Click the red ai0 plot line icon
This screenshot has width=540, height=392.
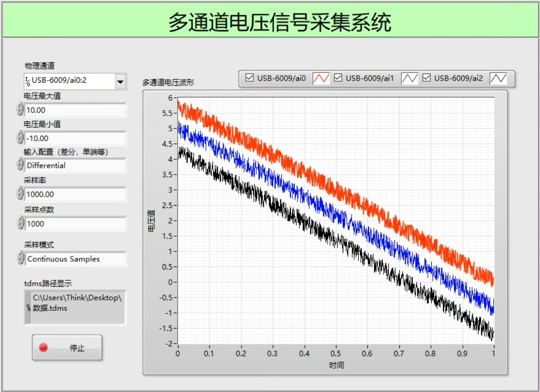(x=321, y=79)
